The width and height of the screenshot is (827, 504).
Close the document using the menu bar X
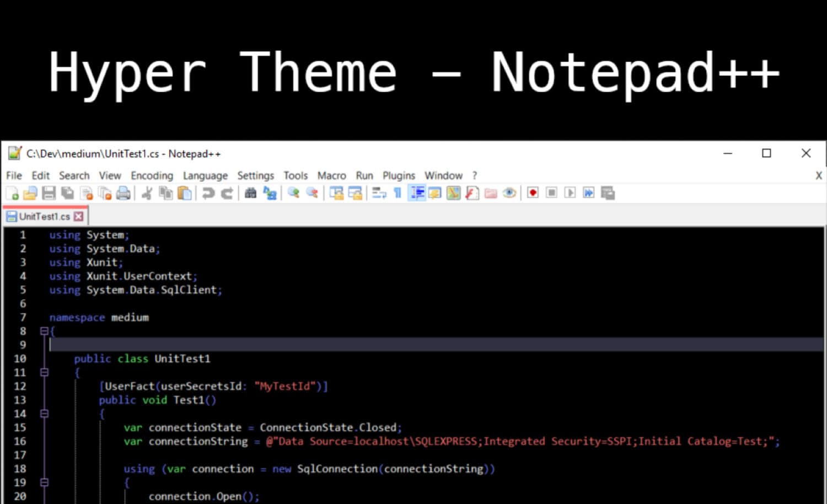coord(819,175)
